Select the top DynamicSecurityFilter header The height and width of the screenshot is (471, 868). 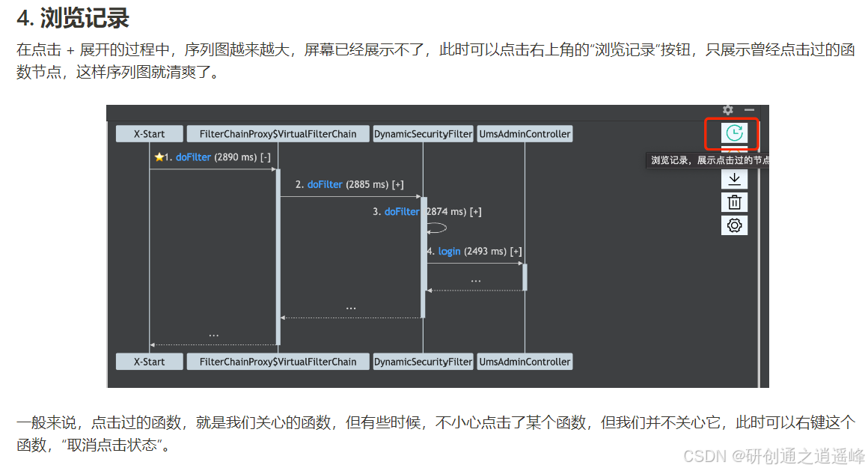pos(423,134)
